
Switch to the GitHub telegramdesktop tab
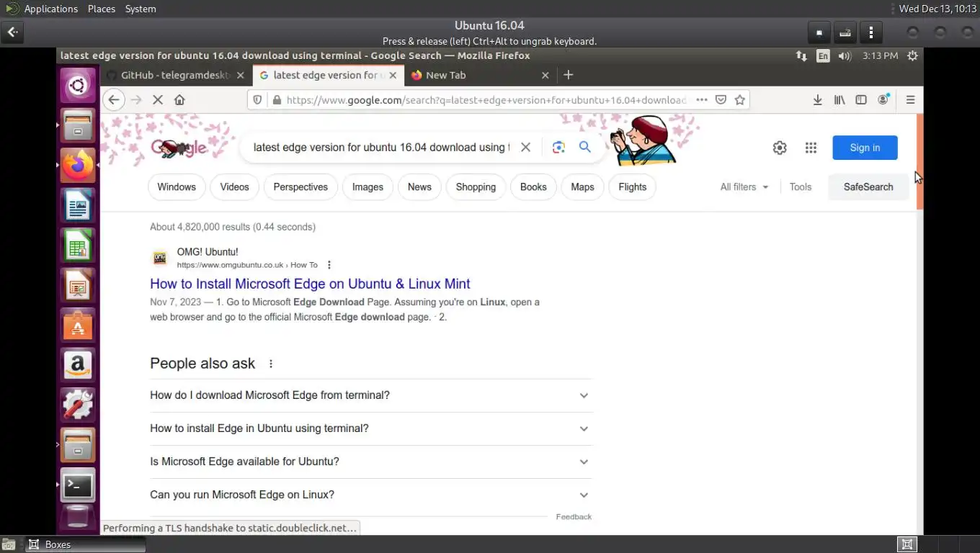click(x=176, y=75)
